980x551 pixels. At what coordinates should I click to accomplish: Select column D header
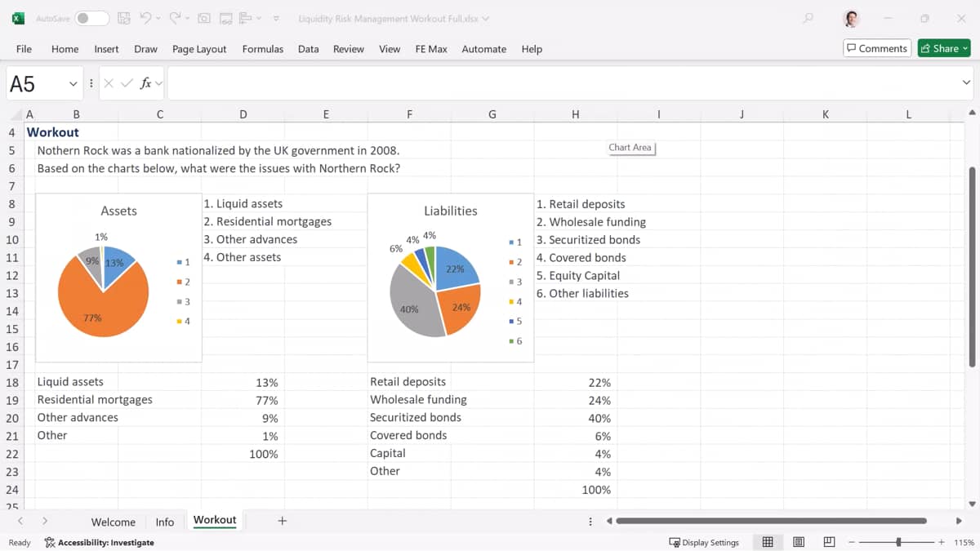(x=243, y=114)
